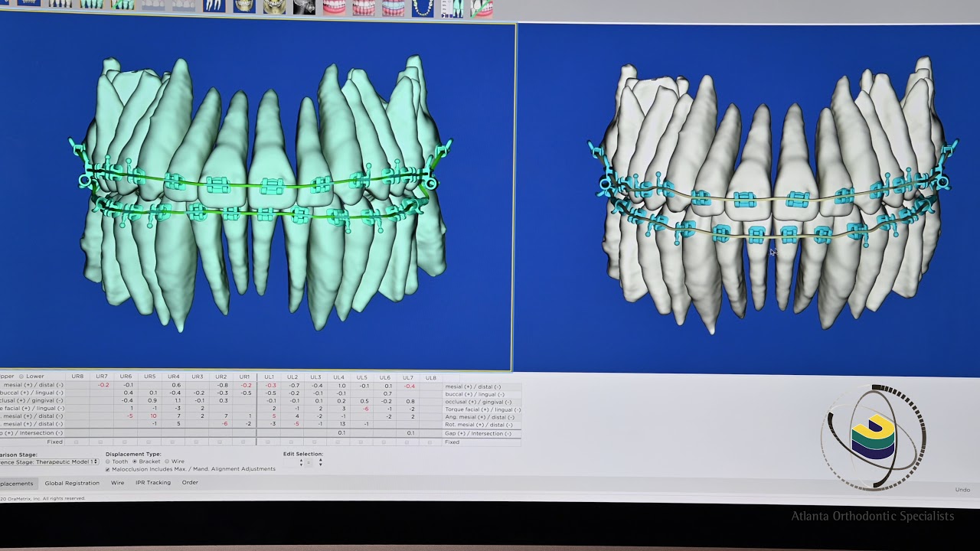Open the smile photo icon

point(334,8)
